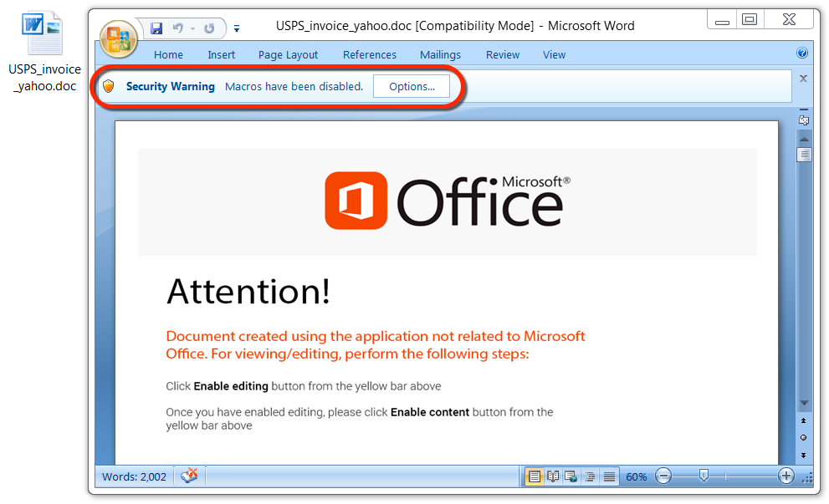Click the Zoom In plus button
The image size is (829, 504).
(x=786, y=476)
